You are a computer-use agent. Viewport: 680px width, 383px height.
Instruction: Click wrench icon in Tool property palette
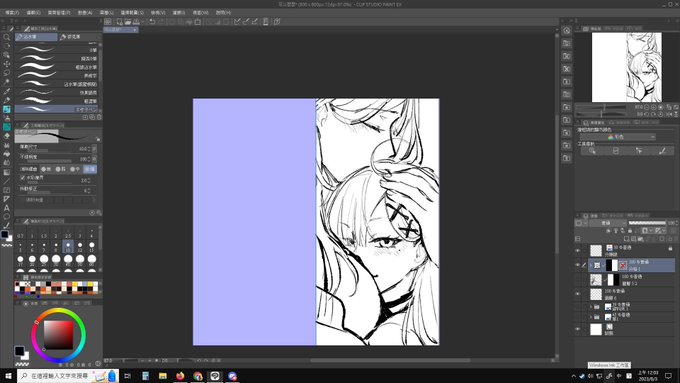pos(99,213)
